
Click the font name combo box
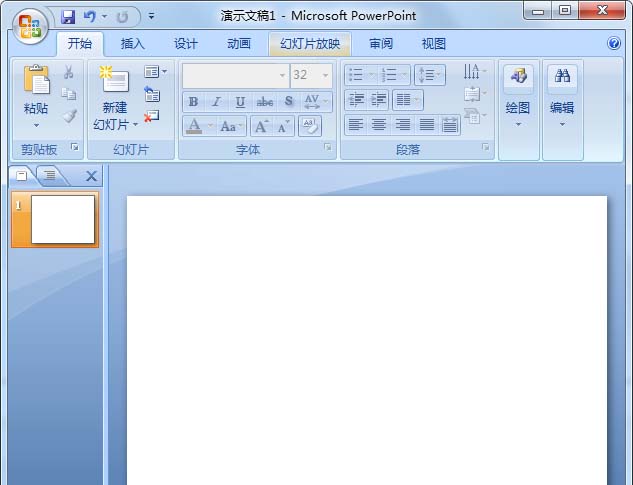(x=236, y=75)
